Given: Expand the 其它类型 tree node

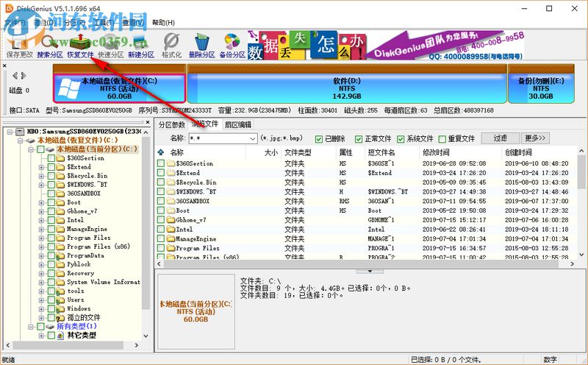Looking at the screenshot, I should 41,336.
